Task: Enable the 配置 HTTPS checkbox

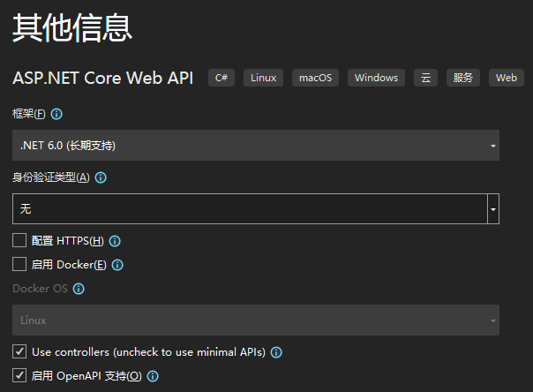Action: point(19,240)
